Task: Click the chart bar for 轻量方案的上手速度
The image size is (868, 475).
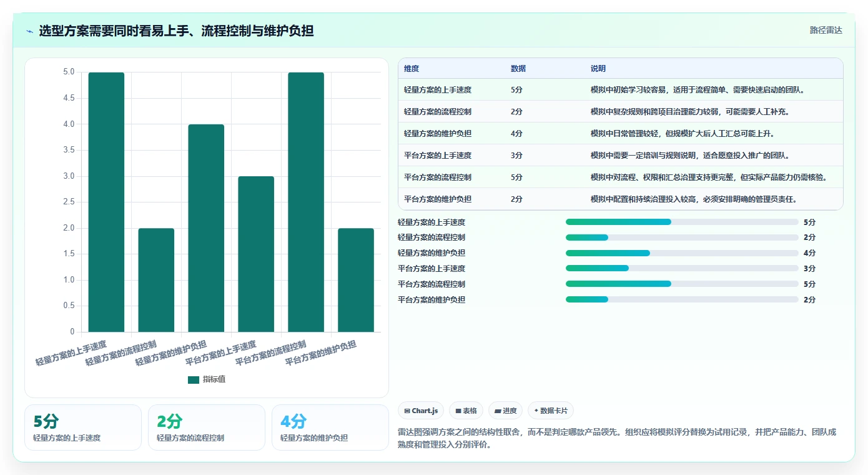Action: [x=106, y=202]
